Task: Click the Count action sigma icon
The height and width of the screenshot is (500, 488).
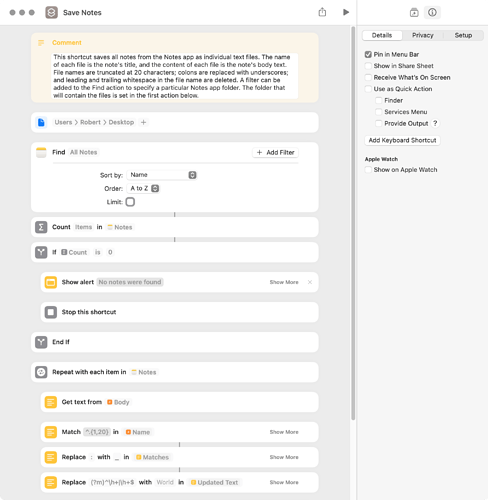Action: (x=41, y=227)
